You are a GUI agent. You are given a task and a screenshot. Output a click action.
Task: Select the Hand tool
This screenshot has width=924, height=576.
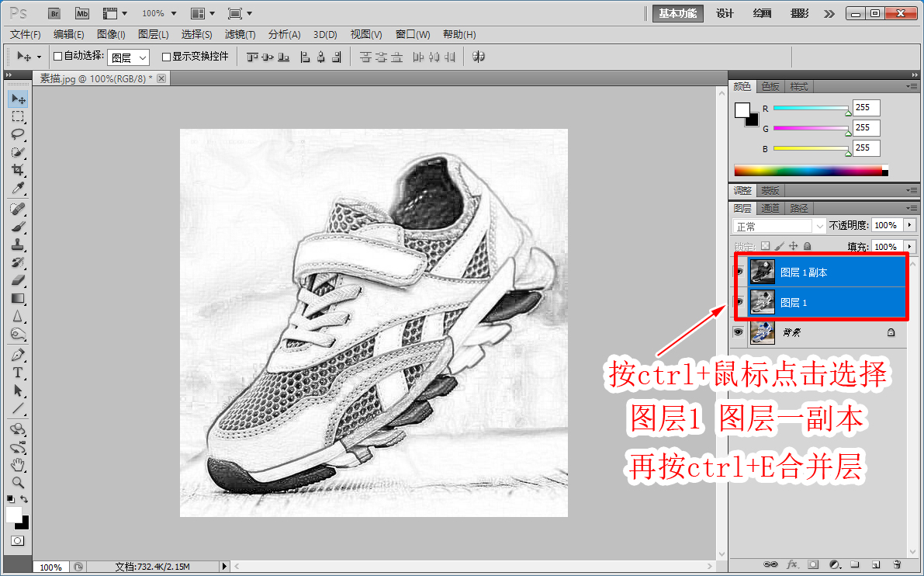(x=18, y=465)
